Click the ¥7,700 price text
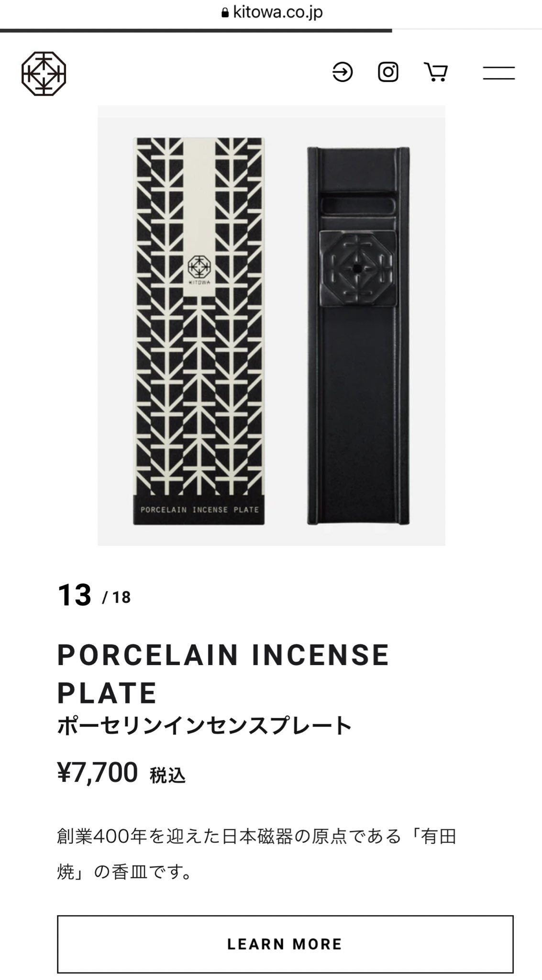 [x=98, y=772]
